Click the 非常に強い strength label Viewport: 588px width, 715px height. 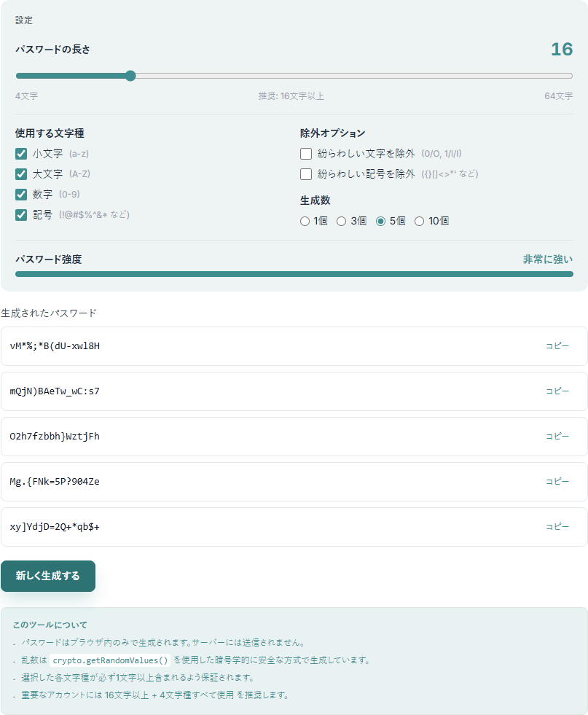[x=548, y=259]
